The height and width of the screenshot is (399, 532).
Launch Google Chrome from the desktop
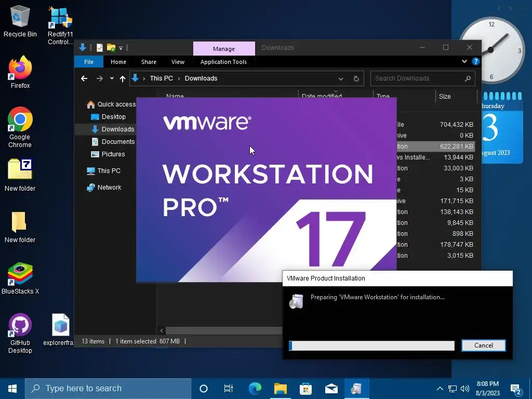pos(20,127)
